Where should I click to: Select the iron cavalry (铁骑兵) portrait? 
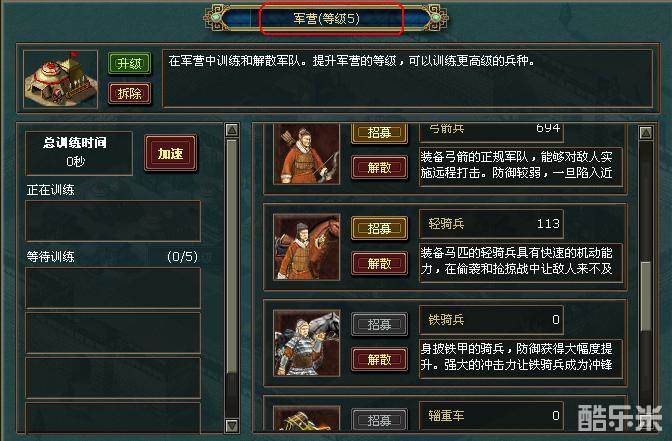pyautogui.click(x=306, y=343)
